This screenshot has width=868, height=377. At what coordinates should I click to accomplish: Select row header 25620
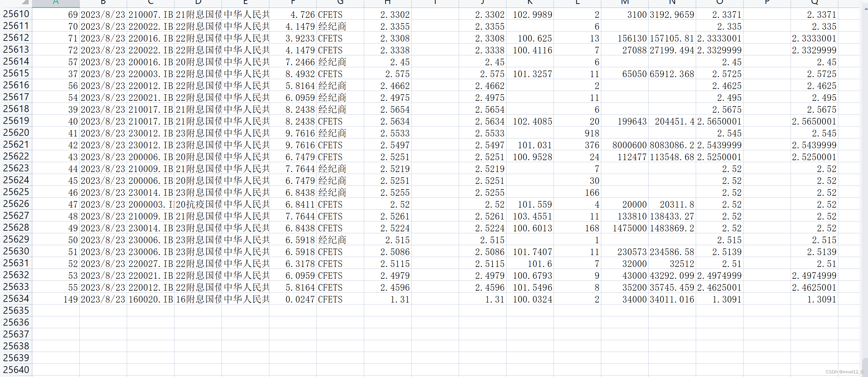(x=16, y=133)
